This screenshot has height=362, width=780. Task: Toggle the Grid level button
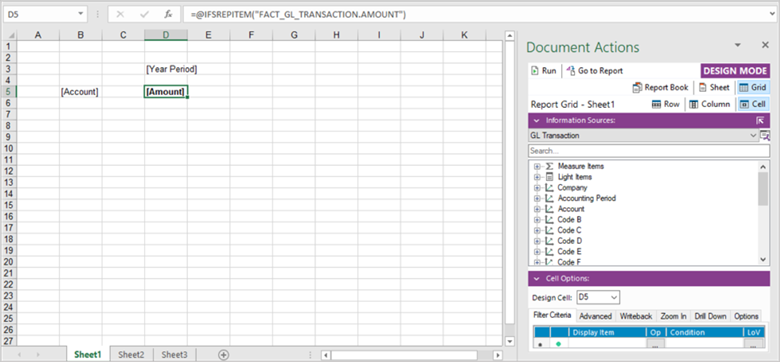(x=753, y=88)
